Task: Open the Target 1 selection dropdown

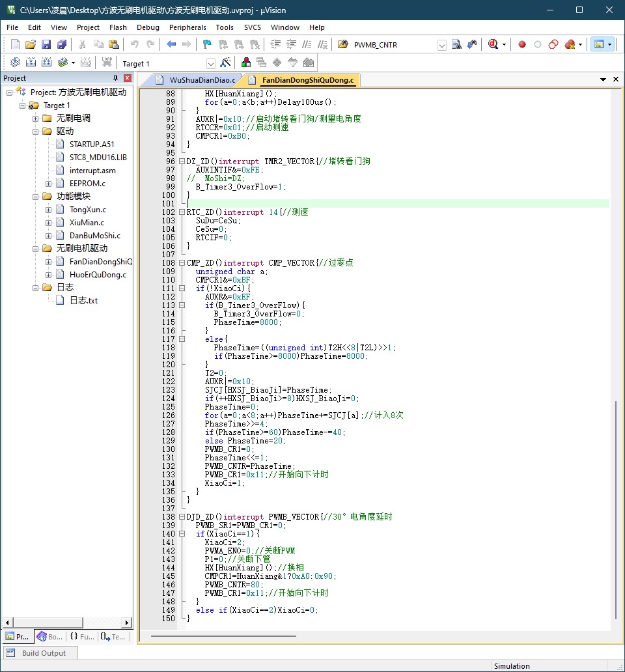Action: click(211, 63)
